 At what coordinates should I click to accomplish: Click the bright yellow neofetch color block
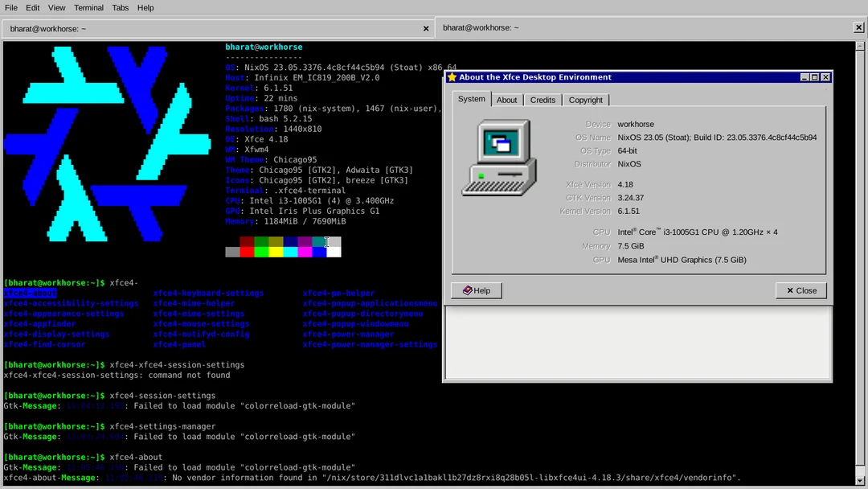point(276,252)
